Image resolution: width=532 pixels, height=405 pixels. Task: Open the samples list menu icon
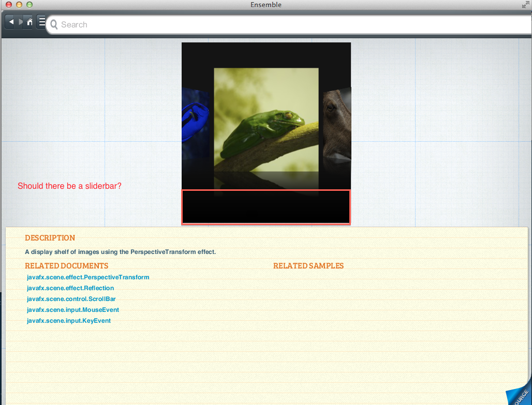(41, 22)
